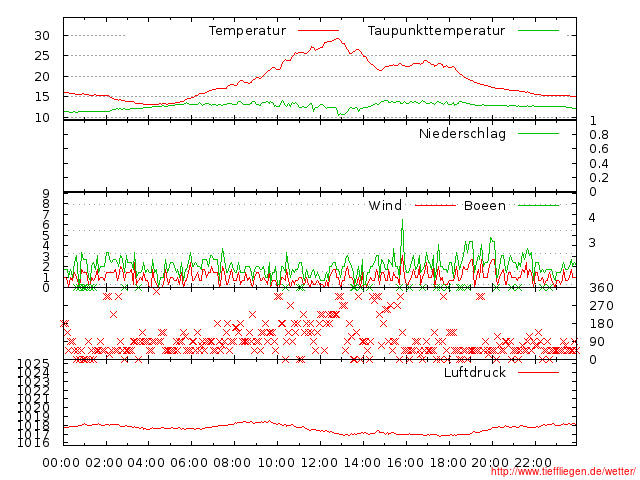Click the Taupunkttemperatur legend label
Screen dimensions: 640x480
[x=436, y=31]
